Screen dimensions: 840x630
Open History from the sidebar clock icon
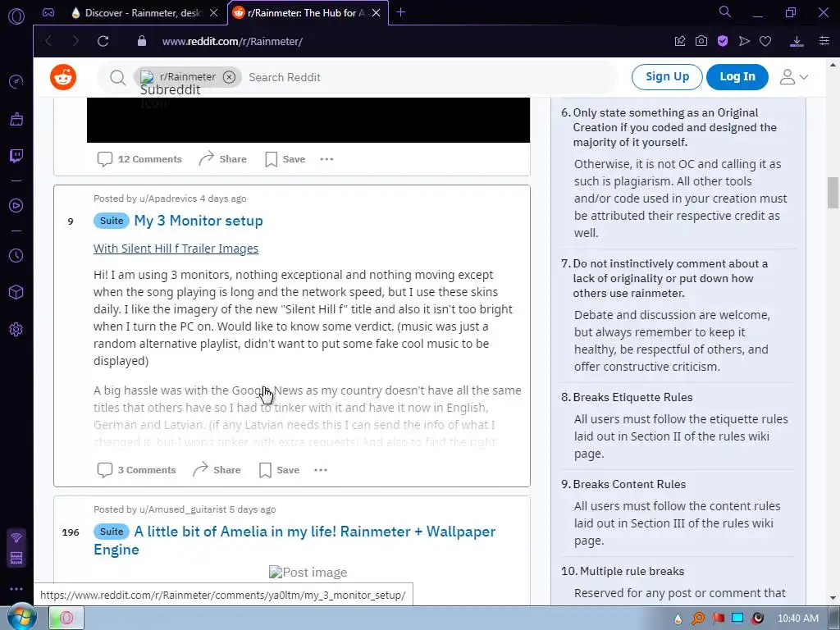(x=16, y=256)
